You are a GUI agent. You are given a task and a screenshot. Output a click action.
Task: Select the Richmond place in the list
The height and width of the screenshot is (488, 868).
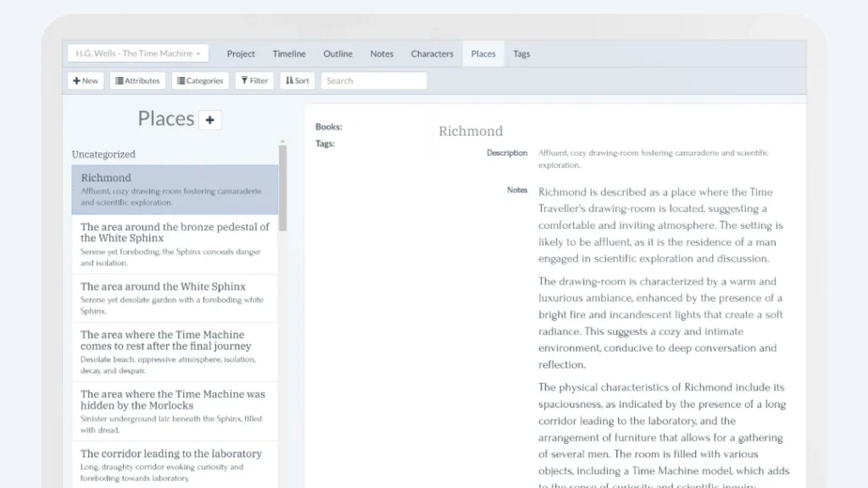(x=175, y=189)
